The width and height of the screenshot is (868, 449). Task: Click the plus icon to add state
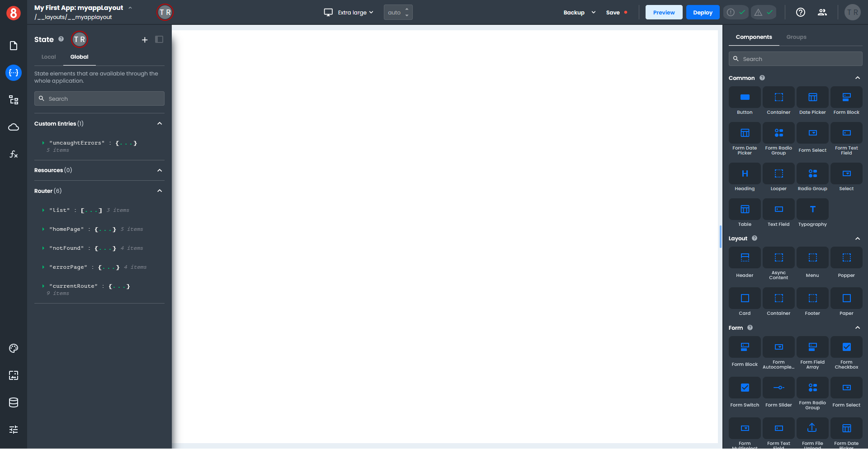point(145,40)
